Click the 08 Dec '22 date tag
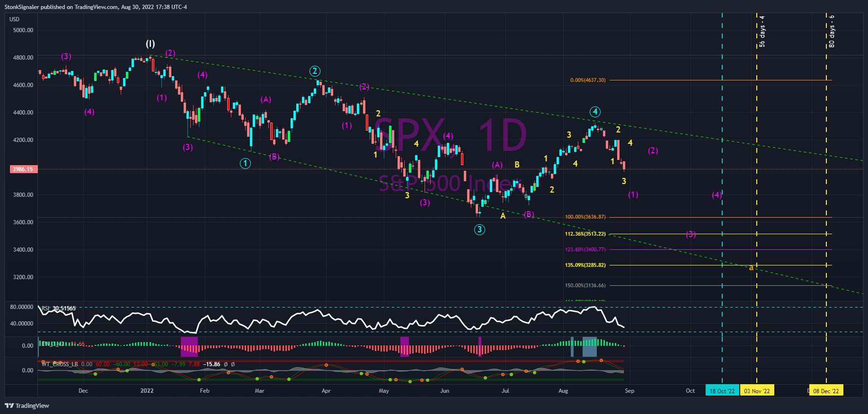868x414 pixels. (x=826, y=391)
